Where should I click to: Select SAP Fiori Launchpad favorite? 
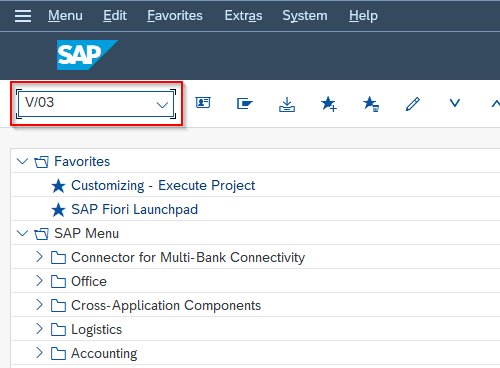(135, 210)
